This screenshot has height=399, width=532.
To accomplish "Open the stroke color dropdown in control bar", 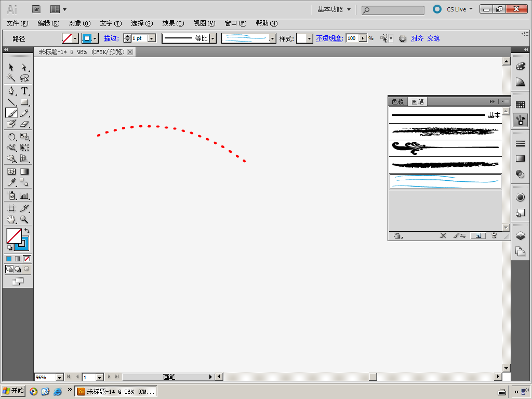I will (x=95, y=38).
